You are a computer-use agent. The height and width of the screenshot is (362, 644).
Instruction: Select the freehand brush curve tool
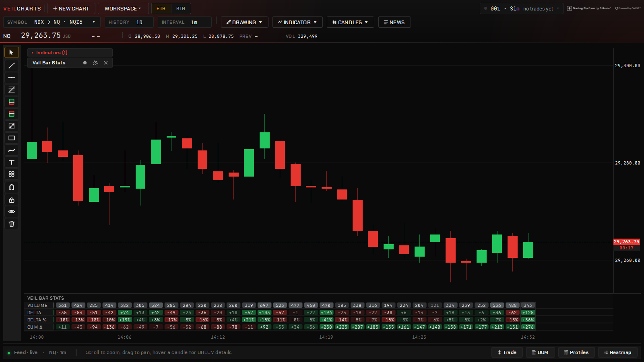coord(11,150)
